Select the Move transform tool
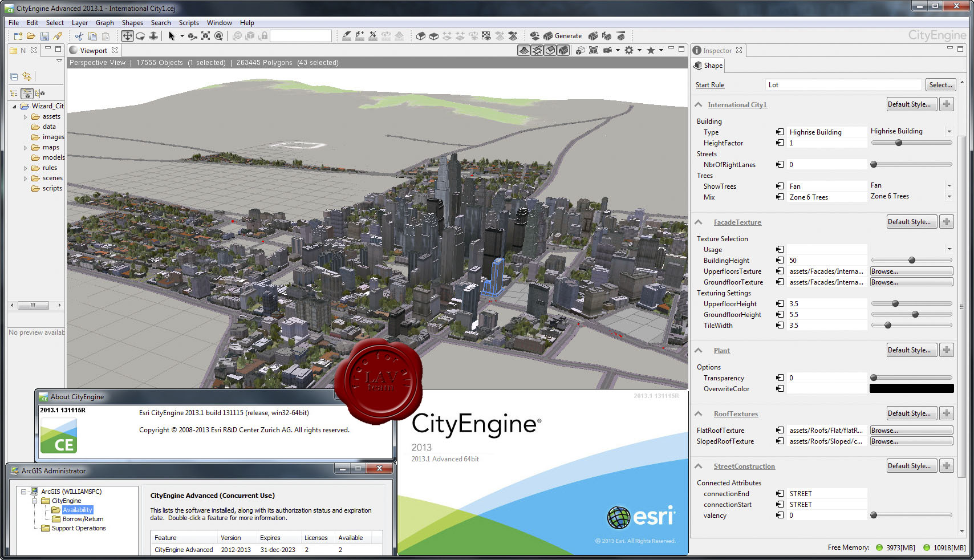 (192, 36)
